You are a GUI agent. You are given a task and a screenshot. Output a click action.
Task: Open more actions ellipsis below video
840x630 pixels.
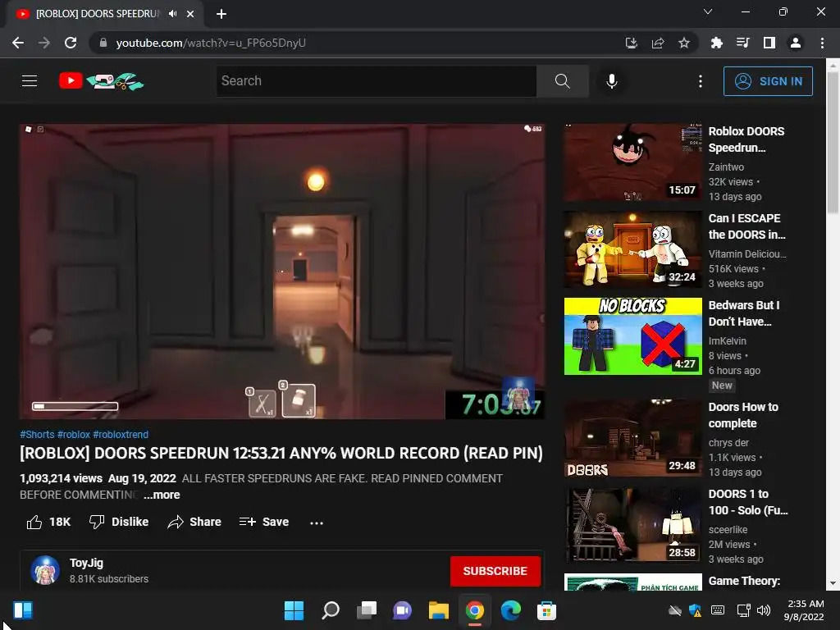point(317,523)
